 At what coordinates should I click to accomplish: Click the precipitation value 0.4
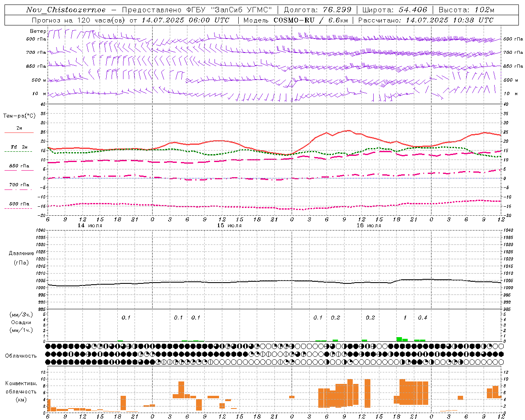click(422, 318)
